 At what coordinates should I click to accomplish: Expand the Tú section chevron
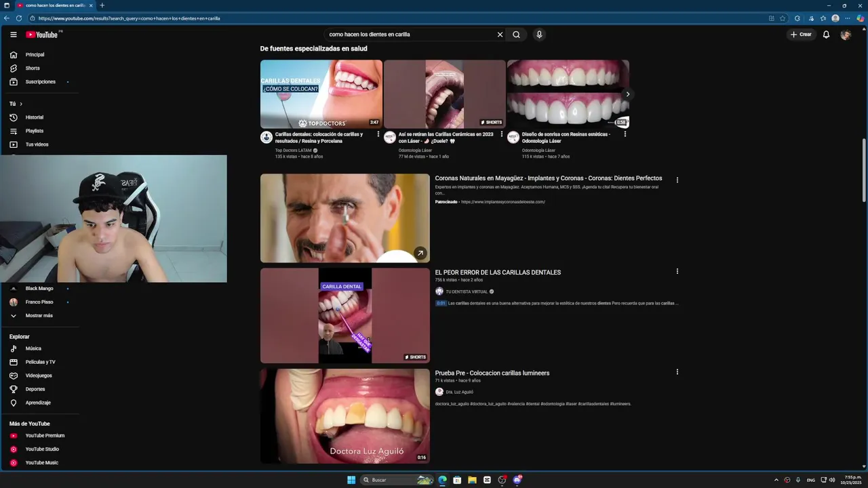click(x=21, y=104)
